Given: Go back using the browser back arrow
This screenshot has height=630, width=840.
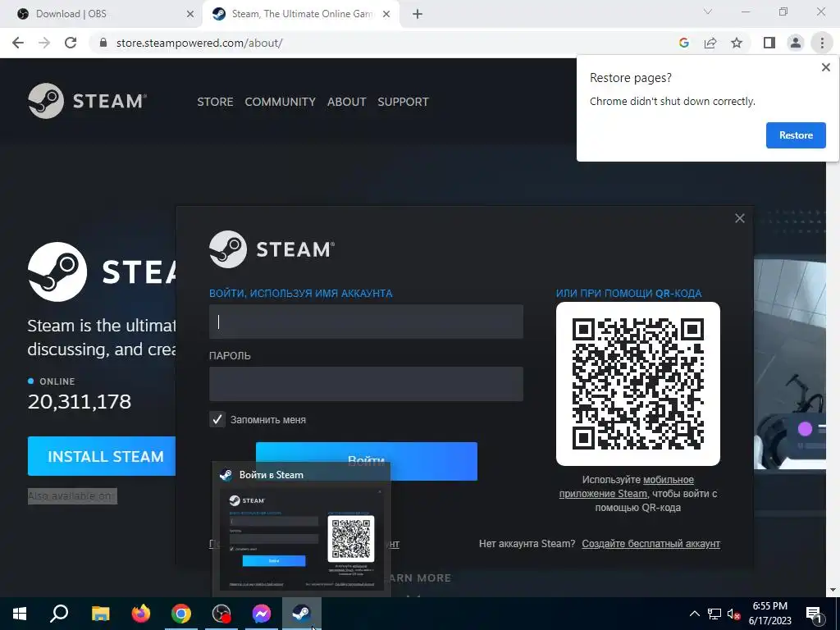Looking at the screenshot, I should coord(18,43).
